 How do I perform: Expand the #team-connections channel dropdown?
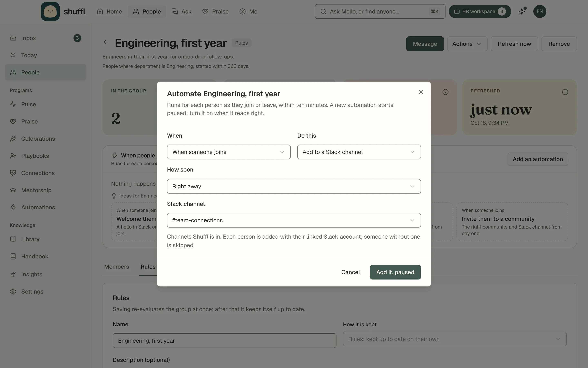coord(294,220)
